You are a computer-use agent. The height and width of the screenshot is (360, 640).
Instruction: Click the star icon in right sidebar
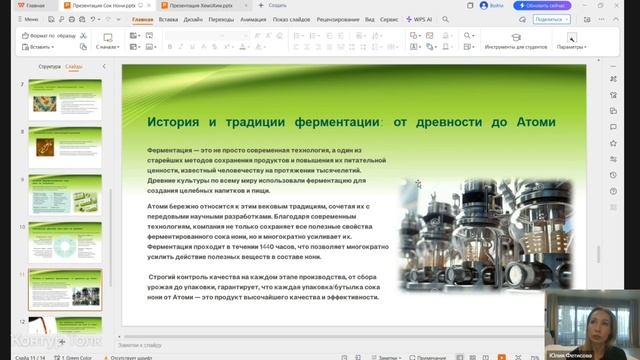pos(613,143)
